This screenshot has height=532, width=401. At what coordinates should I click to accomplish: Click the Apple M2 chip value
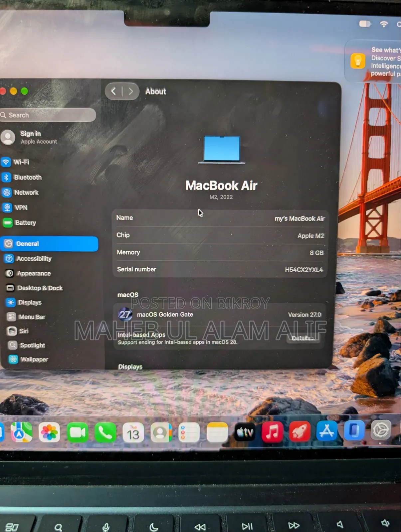coord(310,236)
